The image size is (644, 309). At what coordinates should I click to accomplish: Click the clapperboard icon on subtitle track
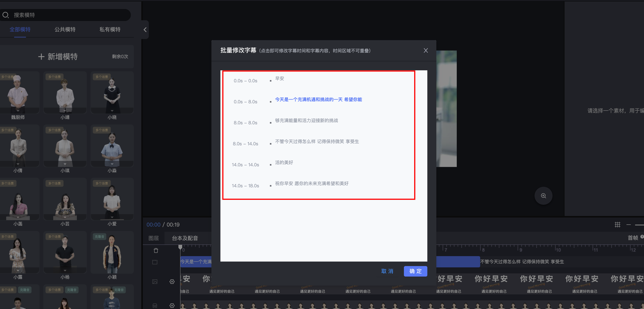coord(155,262)
